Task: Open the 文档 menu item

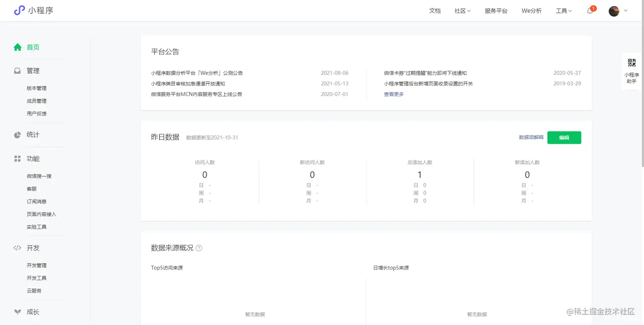Action: tap(435, 11)
